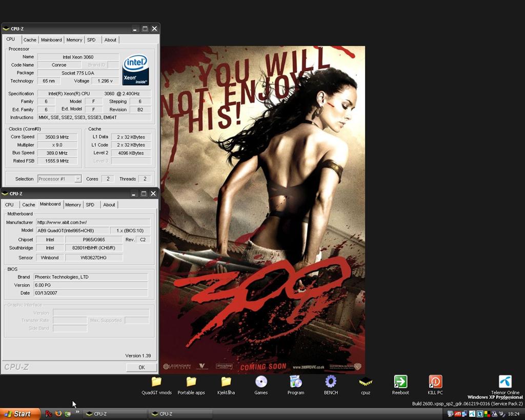Click the system tray clock 18:24

coord(514,414)
